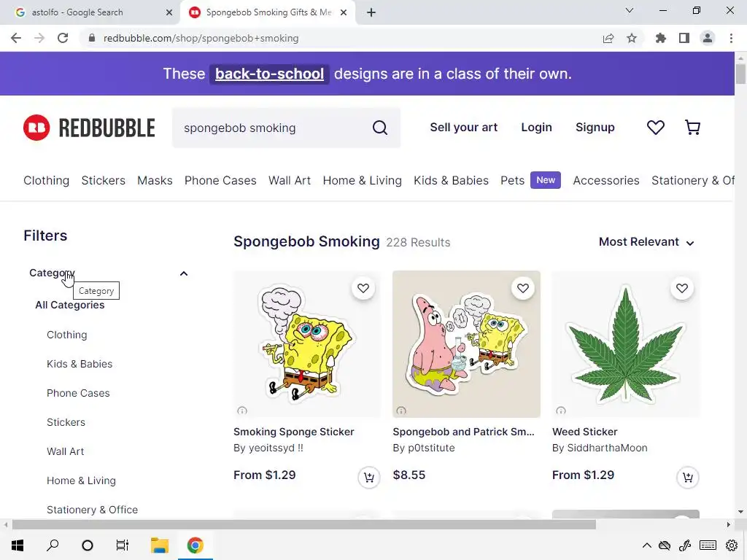Filter by Home & Living in sidebar
The width and height of the screenshot is (747, 560).
coord(81,481)
